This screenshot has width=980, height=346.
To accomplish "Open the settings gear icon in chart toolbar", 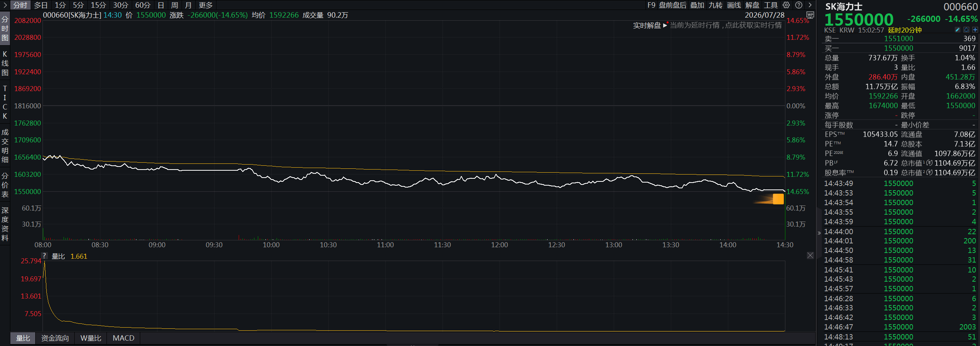I will 786,5.
